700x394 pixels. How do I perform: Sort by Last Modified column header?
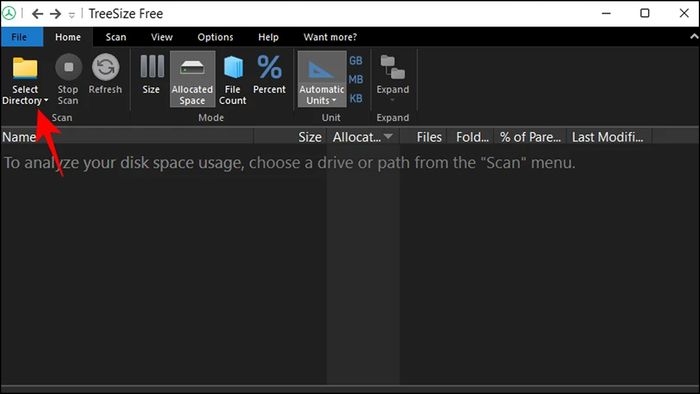click(608, 137)
